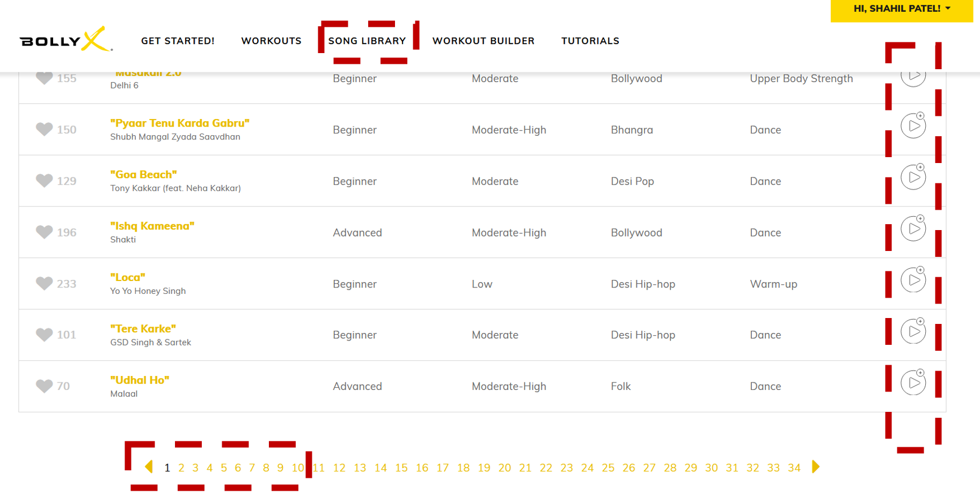Play the "Goa Beach" song
This screenshot has width=980, height=495.
pos(913,178)
